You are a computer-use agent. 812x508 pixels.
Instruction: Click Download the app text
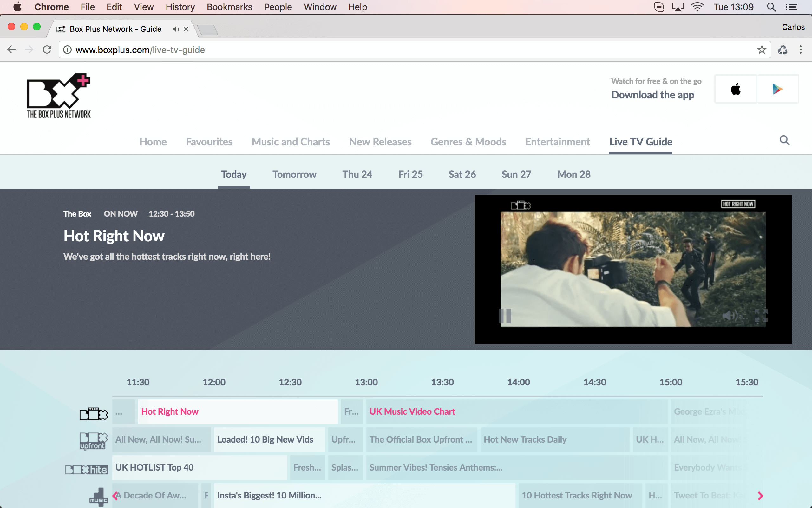click(x=653, y=95)
